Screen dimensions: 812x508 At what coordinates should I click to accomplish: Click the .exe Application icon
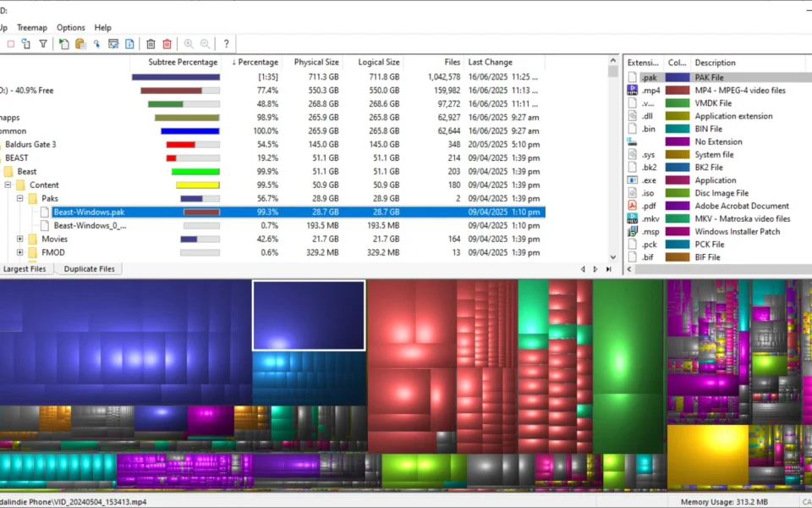633,180
